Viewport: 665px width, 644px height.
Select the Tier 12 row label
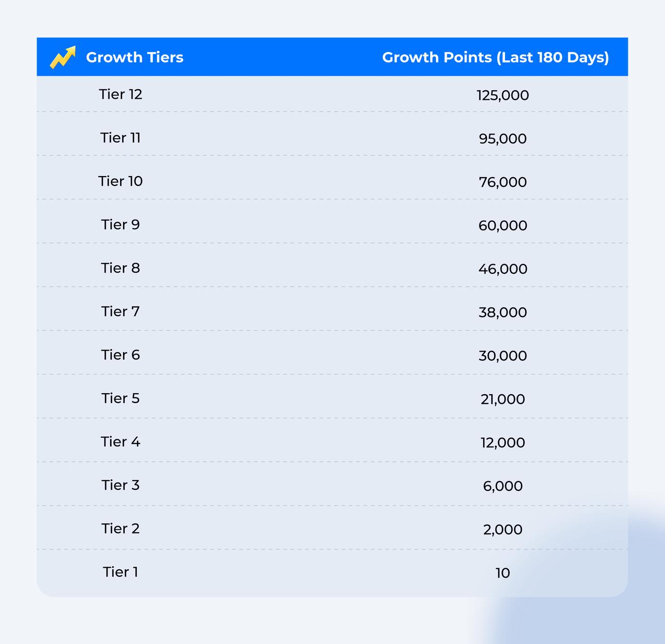(x=121, y=95)
